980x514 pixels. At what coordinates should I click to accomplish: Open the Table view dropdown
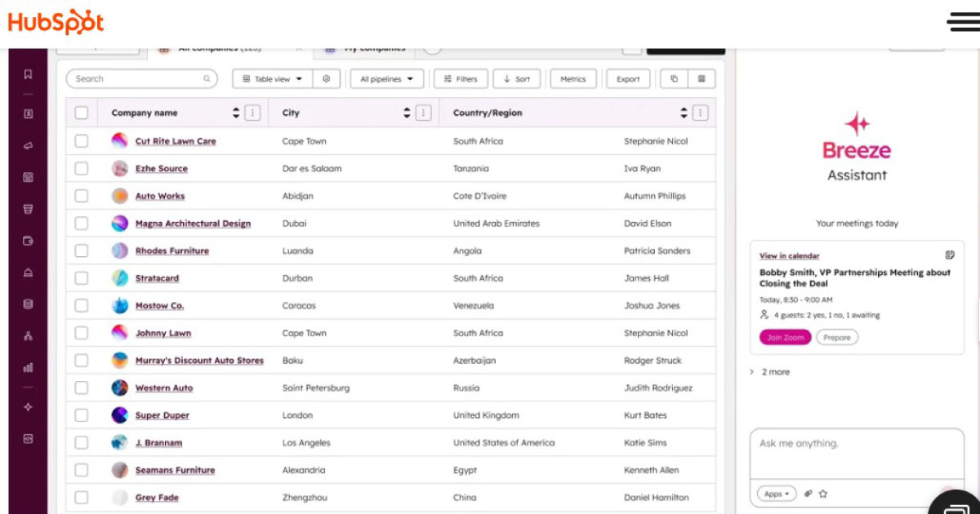[273, 79]
